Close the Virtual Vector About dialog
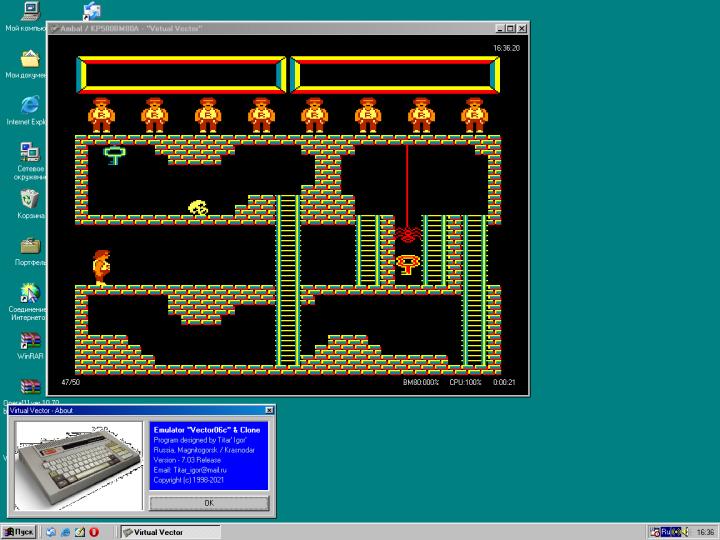This screenshot has height=540, width=720. (270, 410)
